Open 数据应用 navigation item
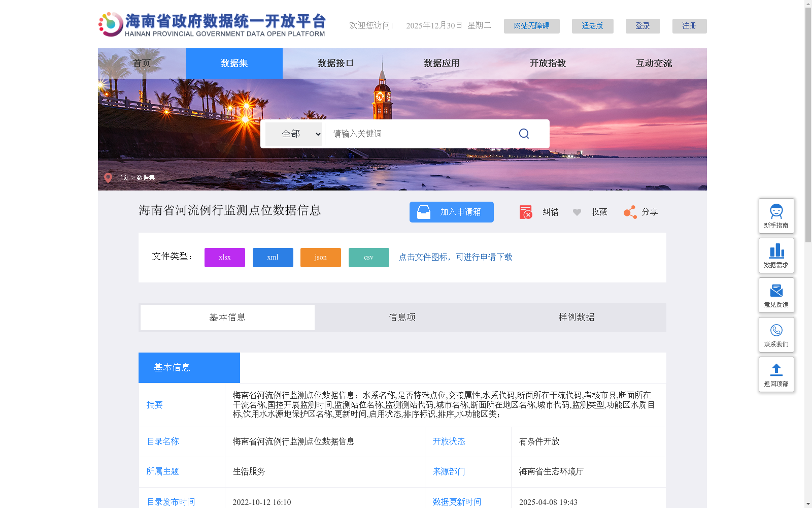The width and height of the screenshot is (812, 508). tap(442, 63)
